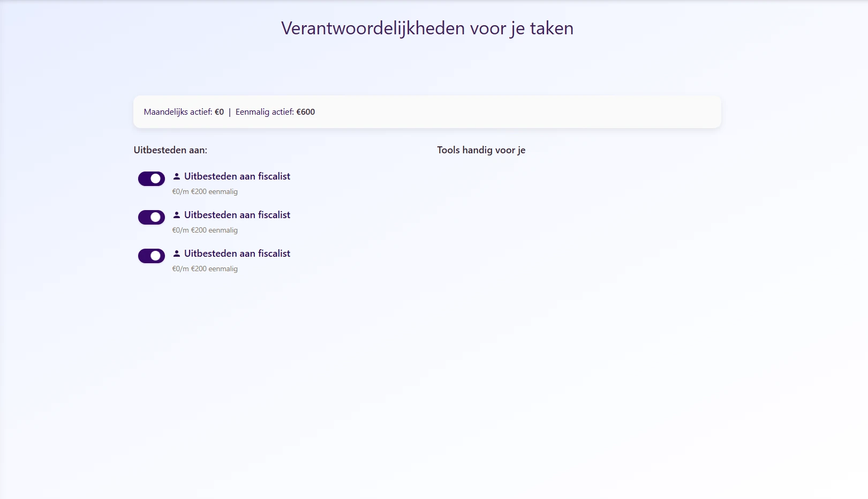
Task: Click the person icon in the second fiscalist row
Action: click(177, 215)
